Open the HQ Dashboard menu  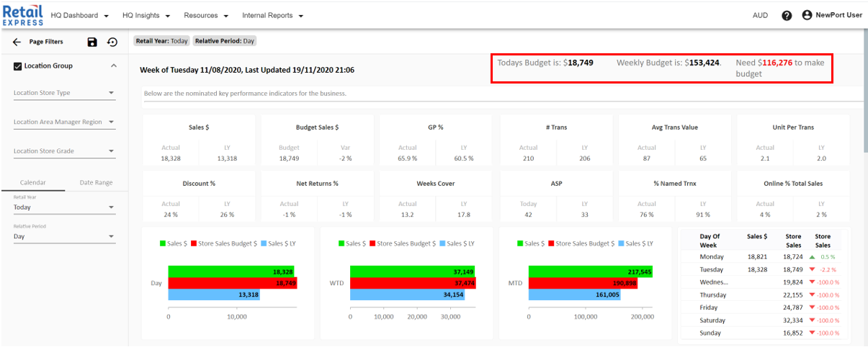click(79, 15)
